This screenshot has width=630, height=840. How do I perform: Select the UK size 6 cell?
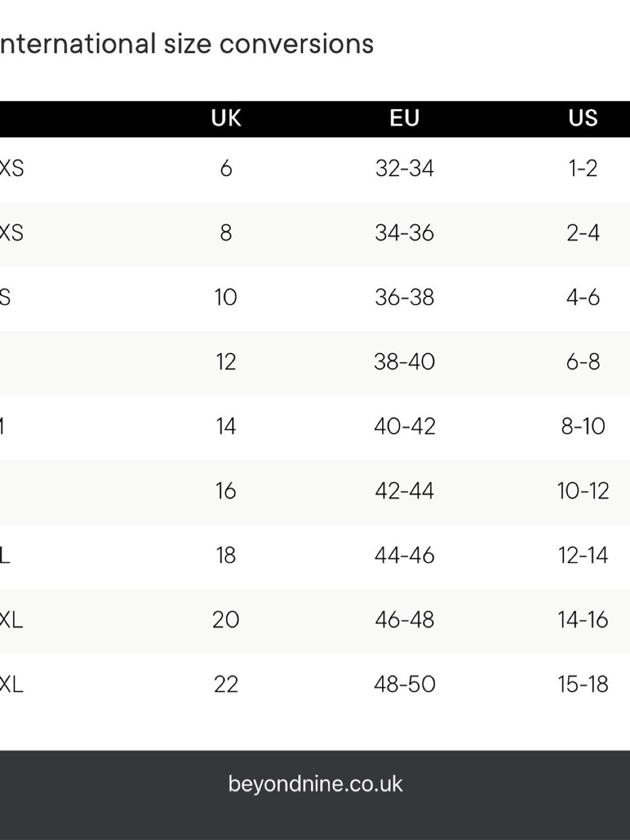(x=226, y=169)
